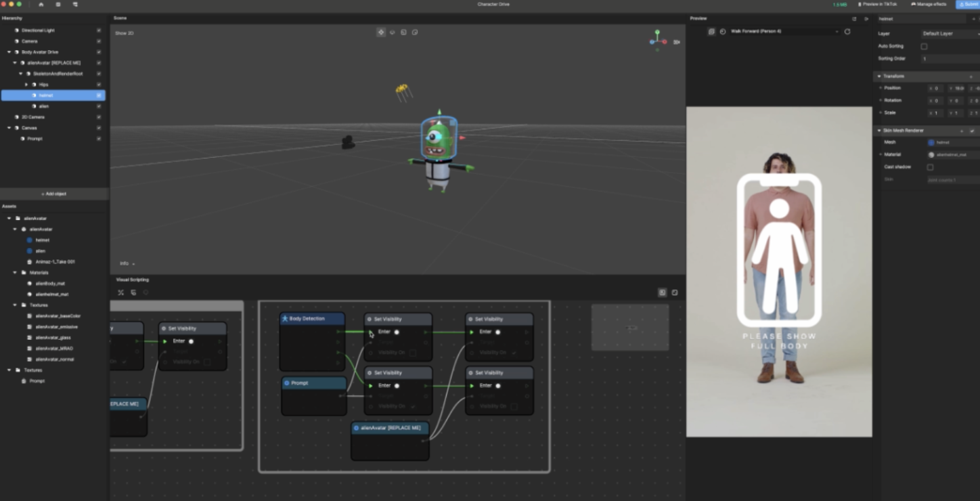
Task: Click the Submit button
Action: pyautogui.click(x=968, y=4)
